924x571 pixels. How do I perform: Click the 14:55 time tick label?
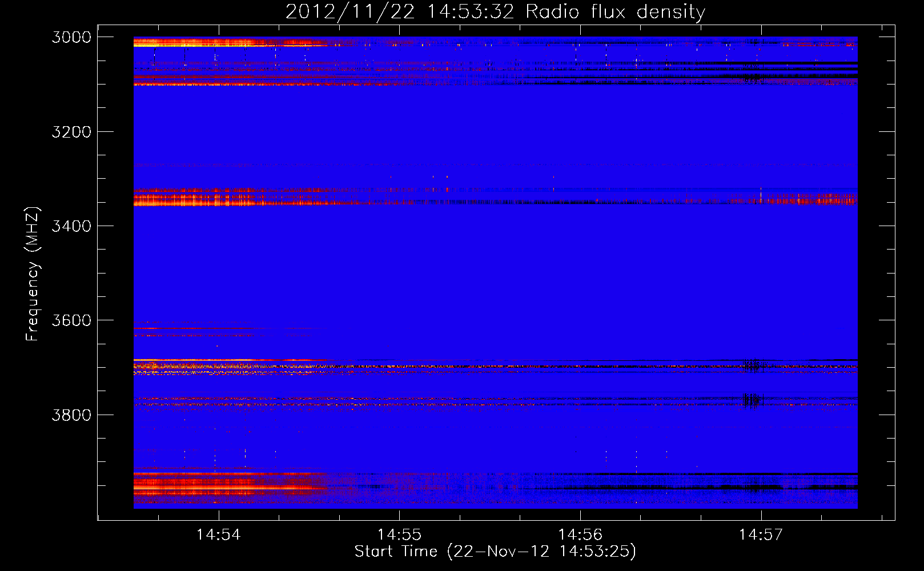tap(399, 534)
